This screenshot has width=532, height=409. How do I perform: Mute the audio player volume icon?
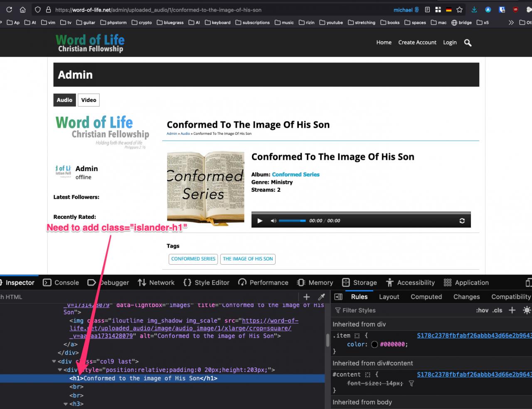[273, 221]
